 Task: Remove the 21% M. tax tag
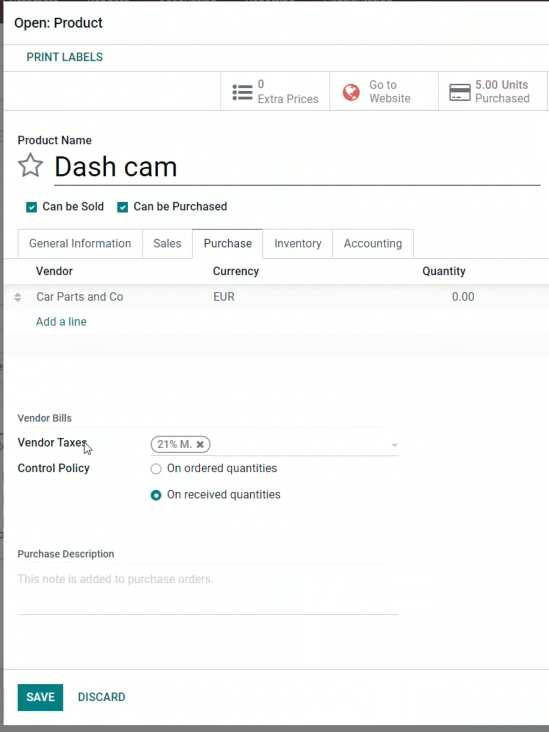pyautogui.click(x=200, y=444)
